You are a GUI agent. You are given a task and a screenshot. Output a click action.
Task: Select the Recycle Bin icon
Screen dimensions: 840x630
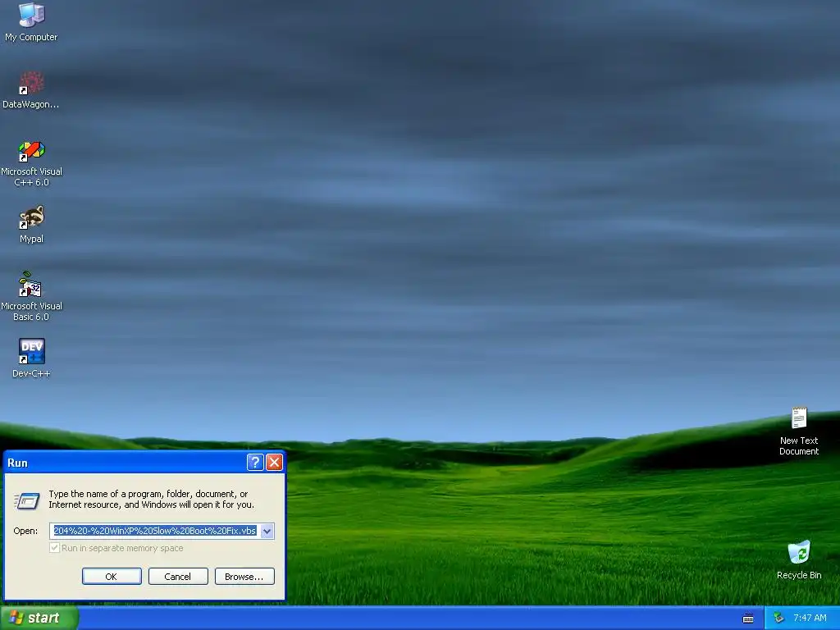click(799, 552)
